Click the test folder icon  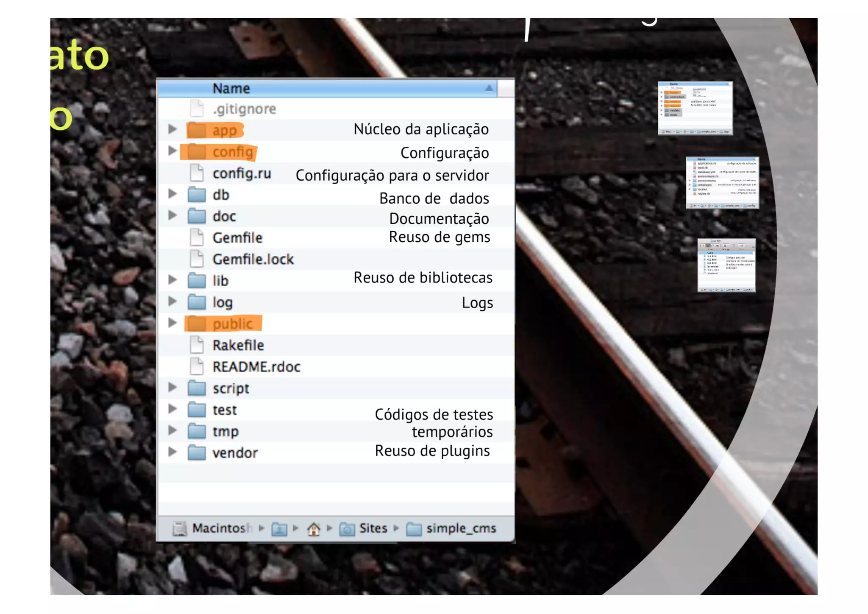point(197,410)
